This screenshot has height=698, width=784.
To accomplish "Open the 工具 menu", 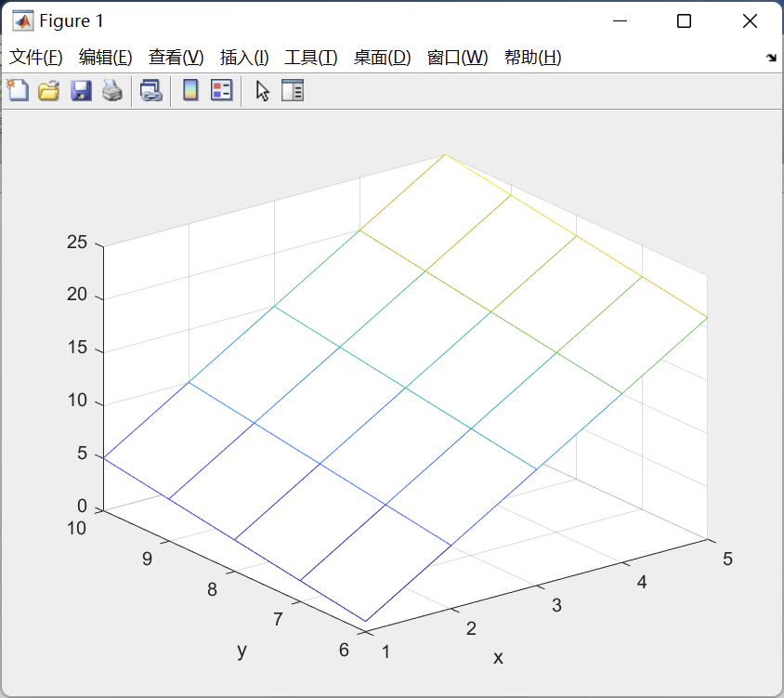I will (x=309, y=57).
